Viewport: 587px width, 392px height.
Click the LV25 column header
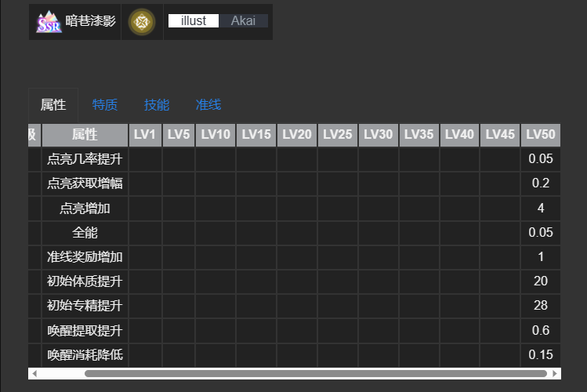tap(338, 135)
